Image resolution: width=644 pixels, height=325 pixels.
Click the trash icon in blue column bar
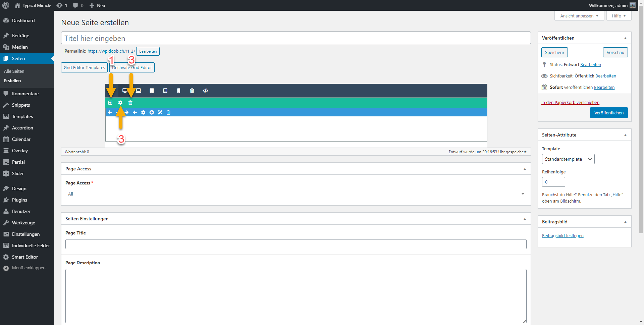pos(168,112)
